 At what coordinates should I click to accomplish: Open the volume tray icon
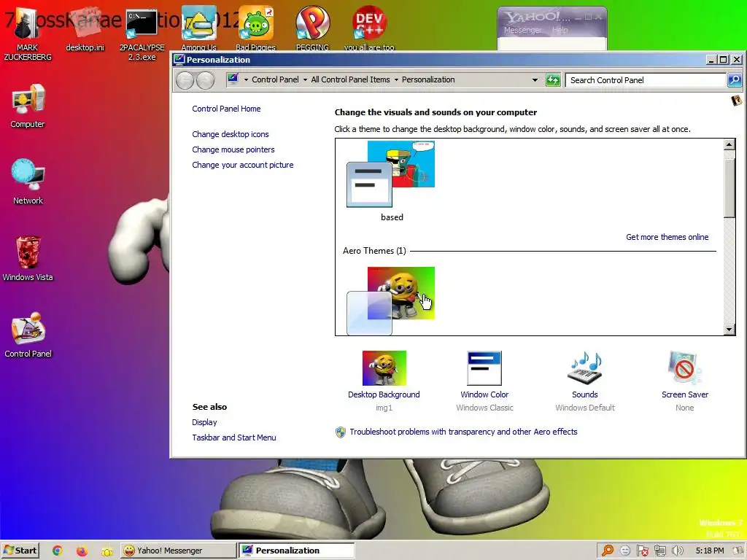click(677, 551)
